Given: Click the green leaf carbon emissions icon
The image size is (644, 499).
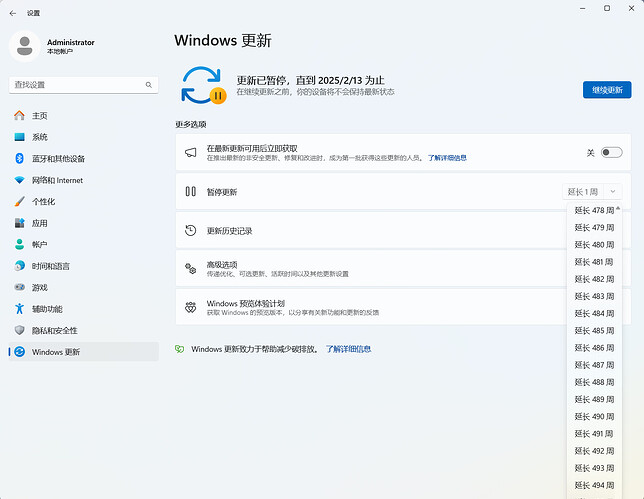Looking at the screenshot, I should pyautogui.click(x=179, y=349).
